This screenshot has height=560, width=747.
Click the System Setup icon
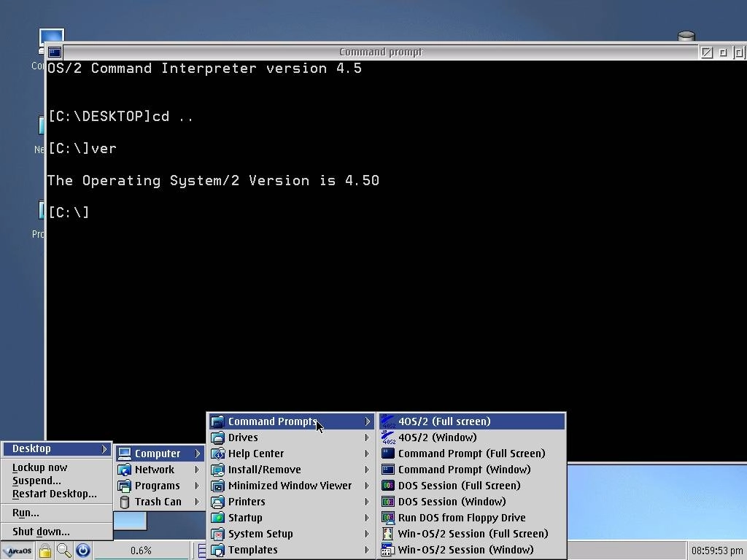coord(217,534)
